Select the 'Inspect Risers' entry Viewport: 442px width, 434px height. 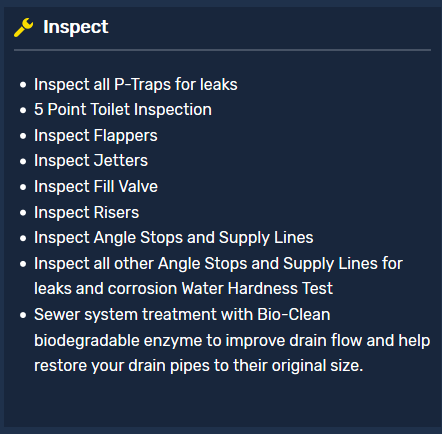(87, 212)
